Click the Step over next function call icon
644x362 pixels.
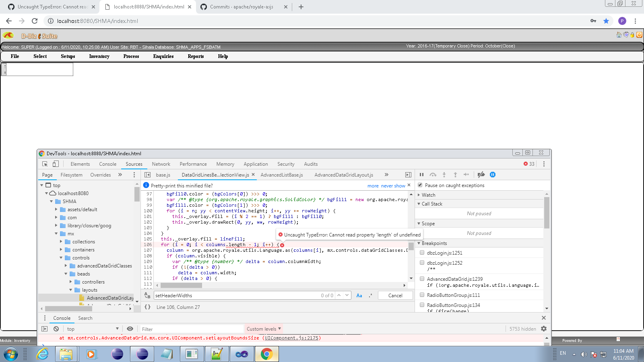click(x=433, y=175)
